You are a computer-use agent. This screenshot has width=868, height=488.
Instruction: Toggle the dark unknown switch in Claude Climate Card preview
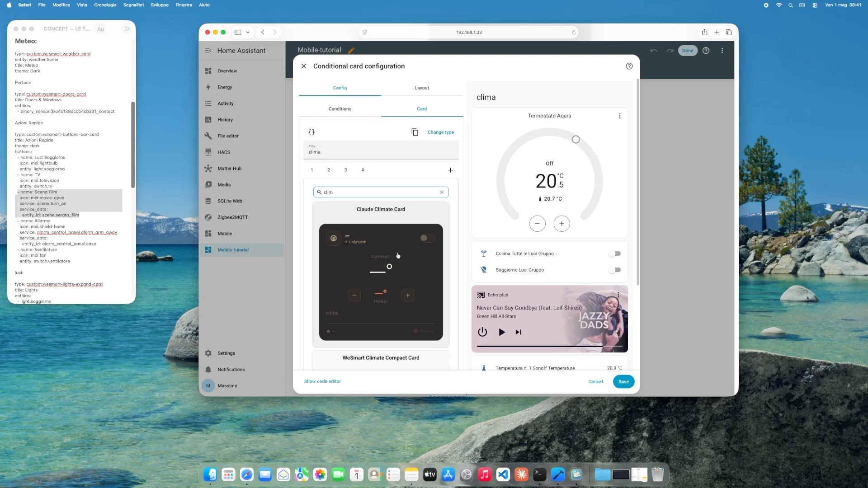[427, 238]
